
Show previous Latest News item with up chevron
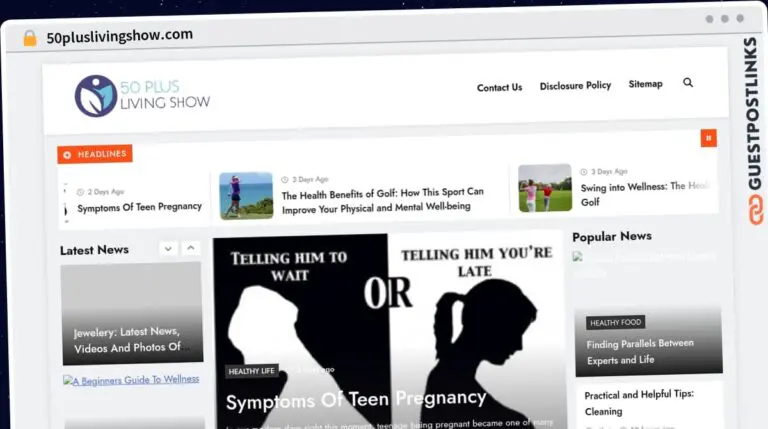[191, 248]
